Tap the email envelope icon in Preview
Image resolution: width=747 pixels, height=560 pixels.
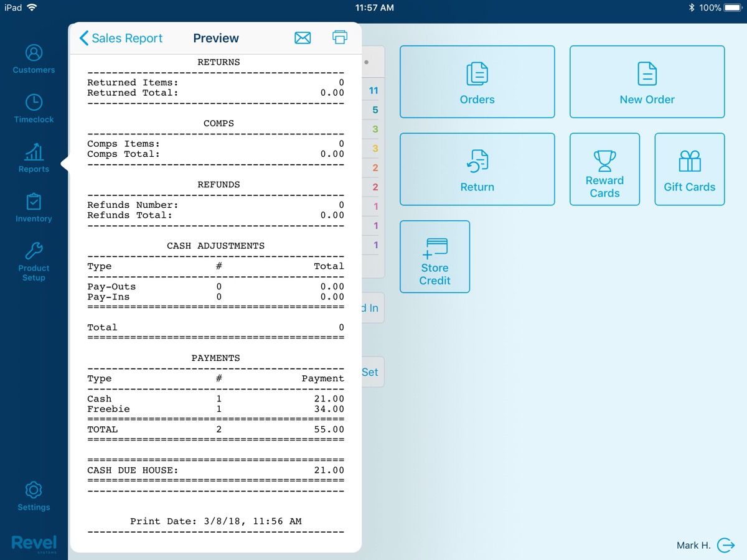click(303, 38)
